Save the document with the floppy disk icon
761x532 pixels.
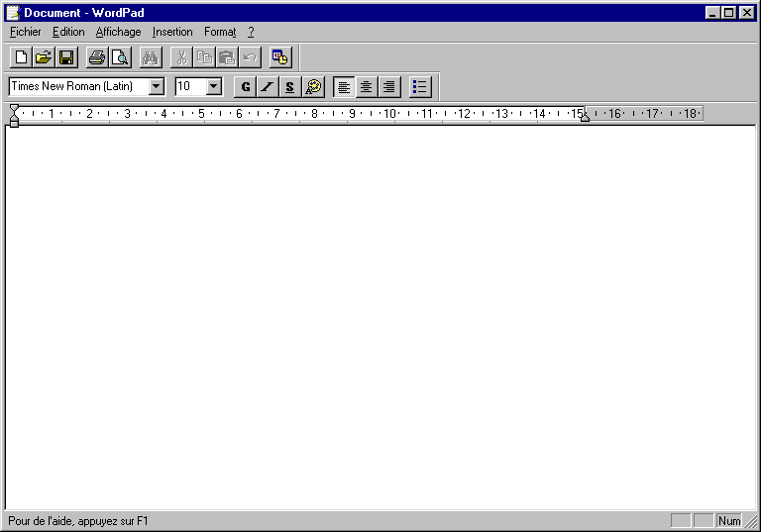[x=66, y=57]
